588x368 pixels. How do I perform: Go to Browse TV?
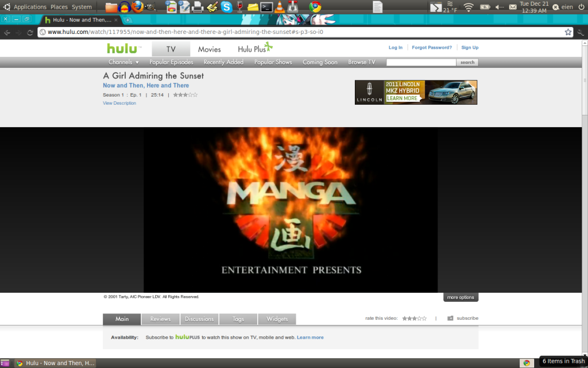[362, 62]
